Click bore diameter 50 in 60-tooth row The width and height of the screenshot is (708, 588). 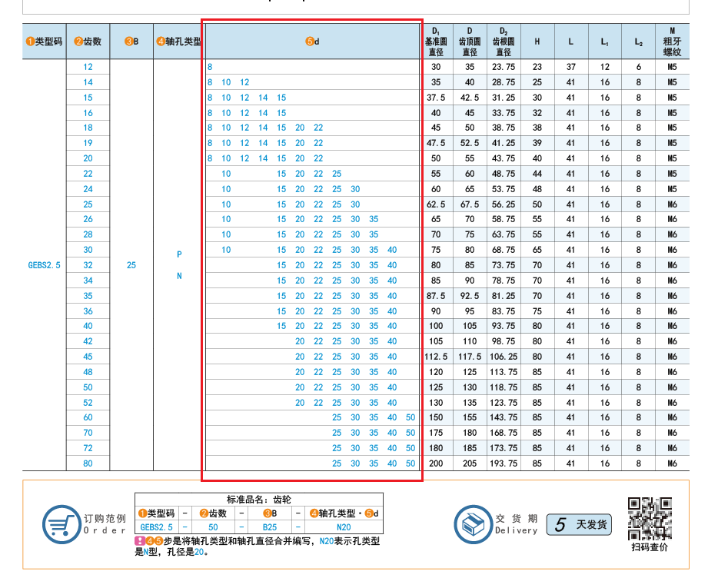[x=411, y=417]
